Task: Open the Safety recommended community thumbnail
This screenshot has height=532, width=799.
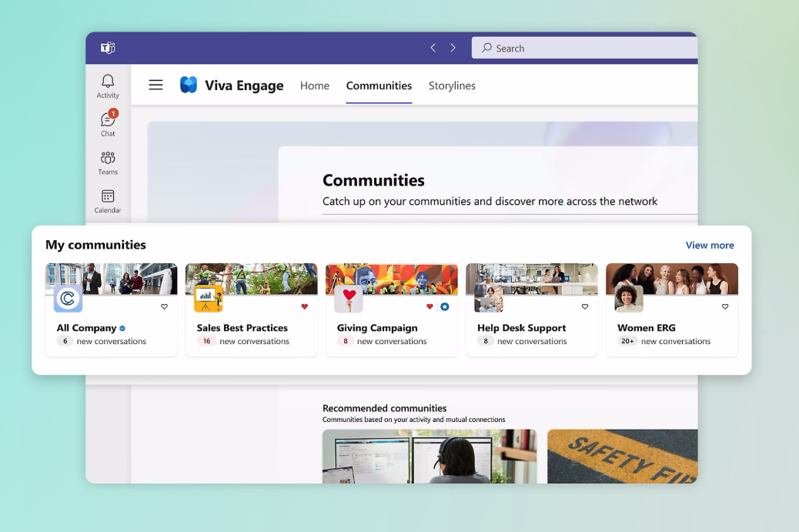Action: click(x=622, y=456)
